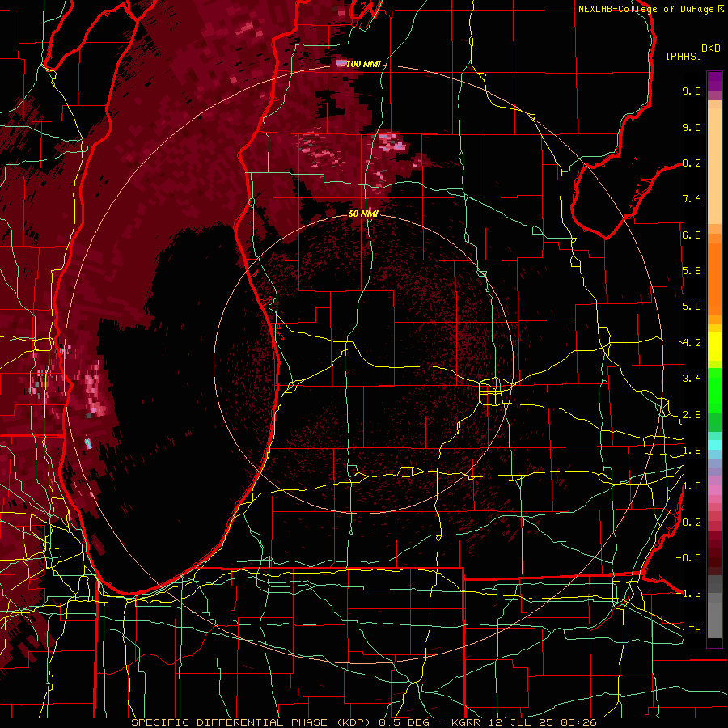The width and height of the screenshot is (728, 728).
Task: Click the -0.5 legend value
Action: [688, 558]
